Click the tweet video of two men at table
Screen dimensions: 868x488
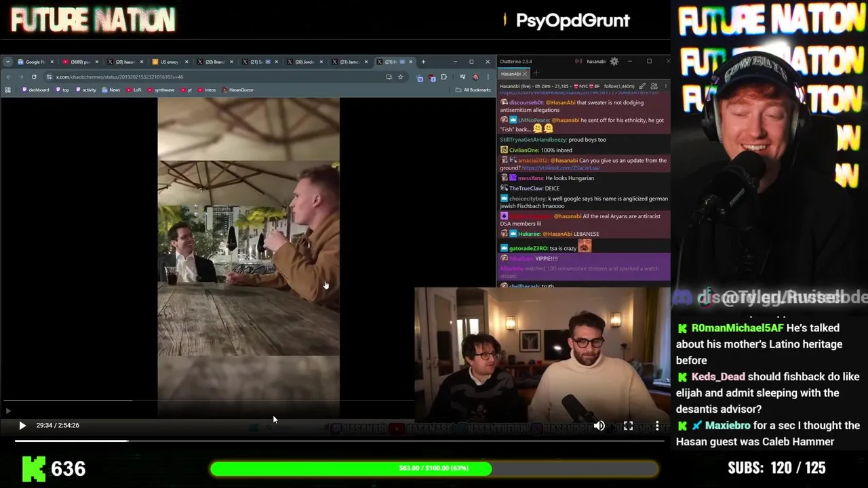click(x=249, y=258)
